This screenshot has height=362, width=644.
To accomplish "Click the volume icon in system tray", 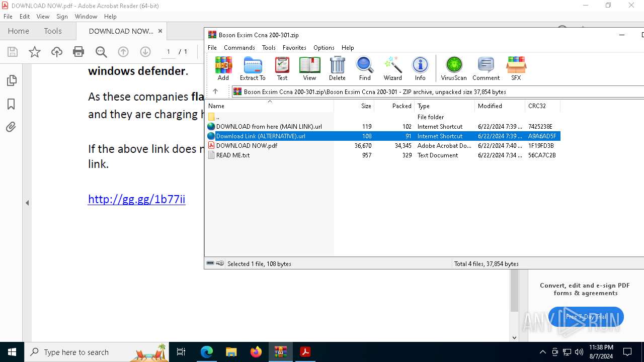I will click(579, 352).
